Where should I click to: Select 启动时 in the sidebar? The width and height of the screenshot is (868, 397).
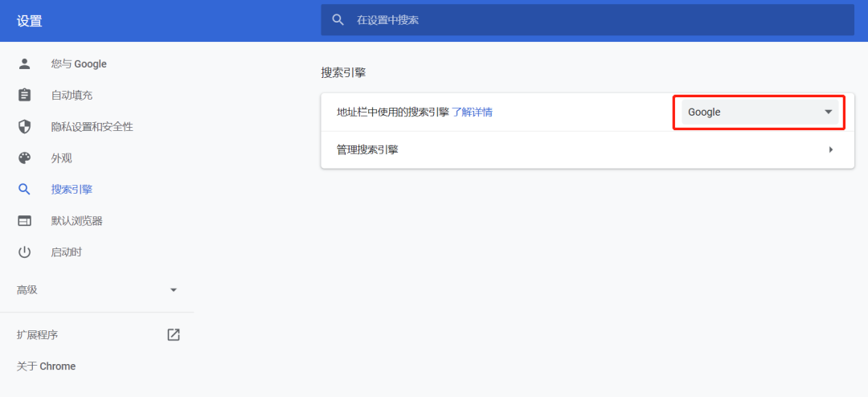pyautogui.click(x=67, y=252)
